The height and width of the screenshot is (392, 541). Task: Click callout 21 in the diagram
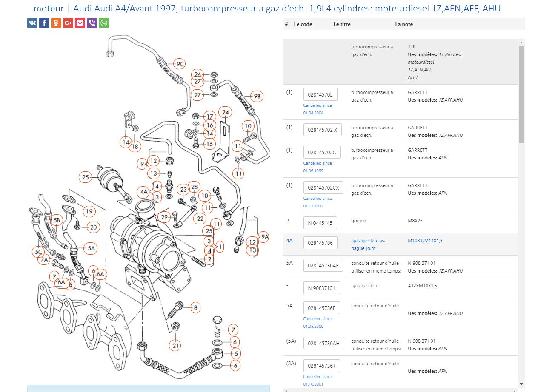click(176, 346)
